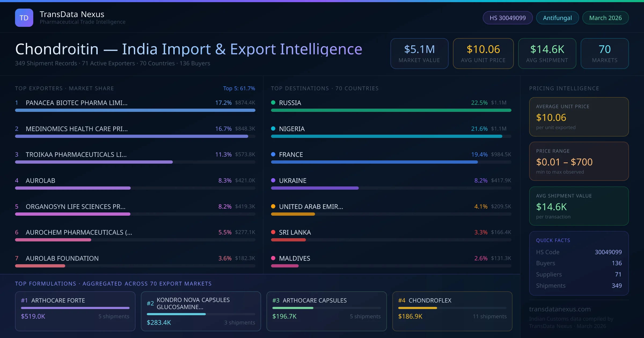This screenshot has width=644, height=338.
Task: Click the orange dot beside United Arab Emirates
Action: pos(273,206)
